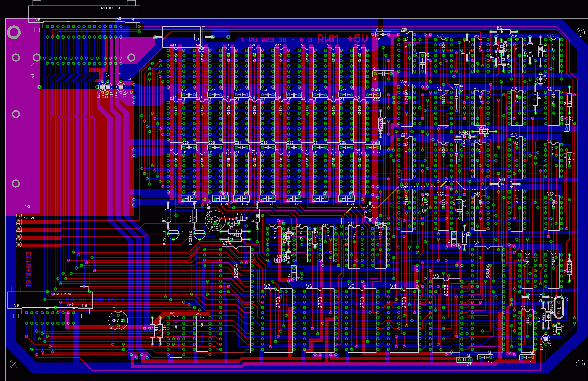The width and height of the screenshot is (588, 381).
Task: Click the bottom-left corner mounting hole
Action: [x=14, y=364]
